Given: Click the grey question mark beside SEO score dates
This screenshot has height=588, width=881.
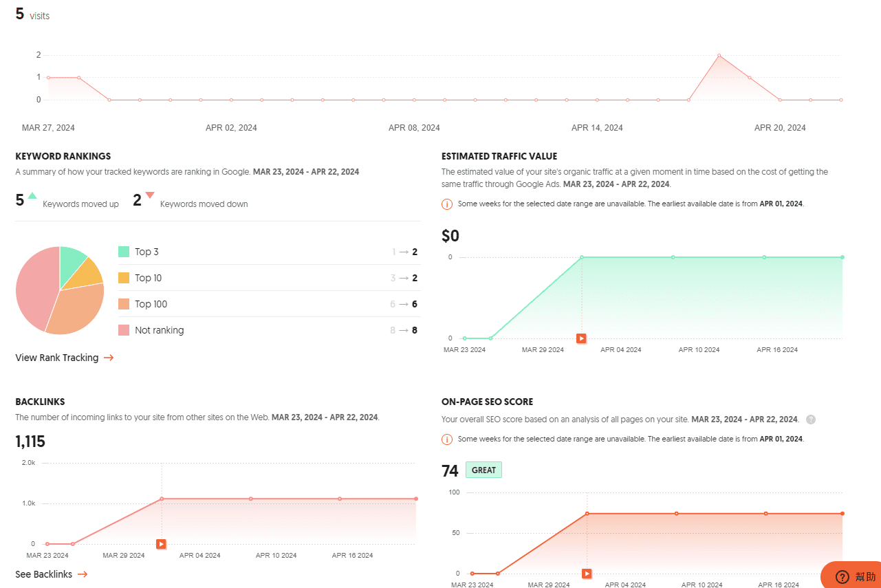Looking at the screenshot, I should pyautogui.click(x=811, y=420).
